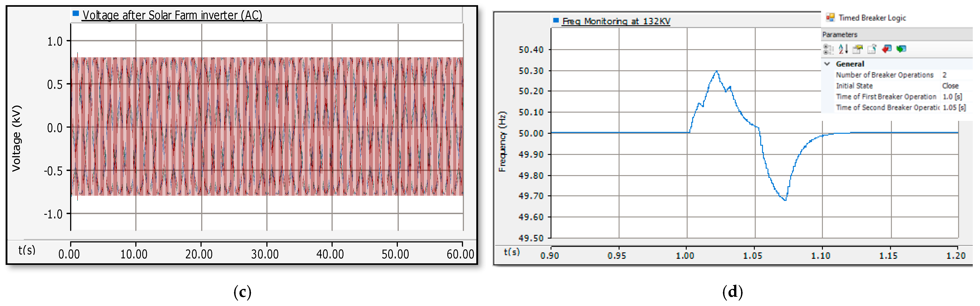This screenshot has width=980, height=306.
Task: Edit Time of First Breaker Operation value
Action: coord(952,97)
